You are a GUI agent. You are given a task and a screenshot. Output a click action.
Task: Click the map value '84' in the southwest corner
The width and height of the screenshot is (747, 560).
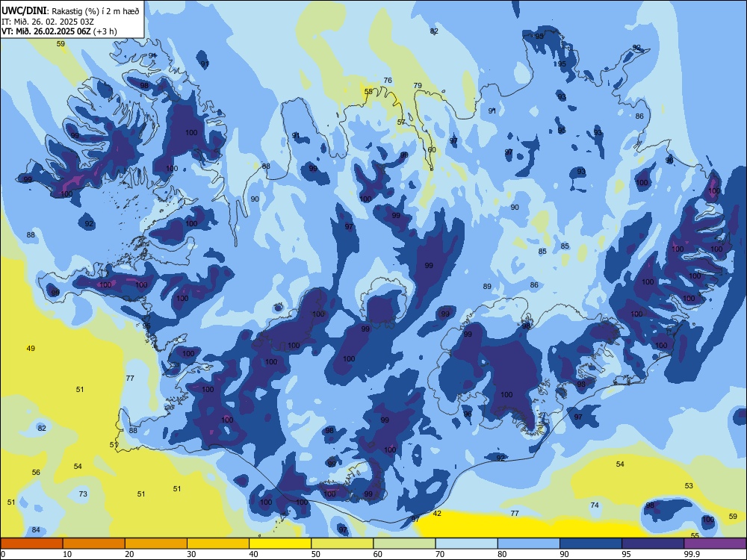point(36,529)
